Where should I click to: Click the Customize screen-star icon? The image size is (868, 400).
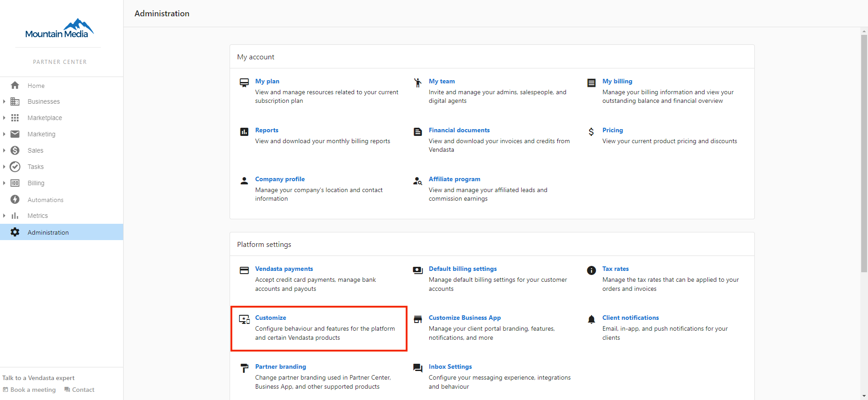click(245, 319)
